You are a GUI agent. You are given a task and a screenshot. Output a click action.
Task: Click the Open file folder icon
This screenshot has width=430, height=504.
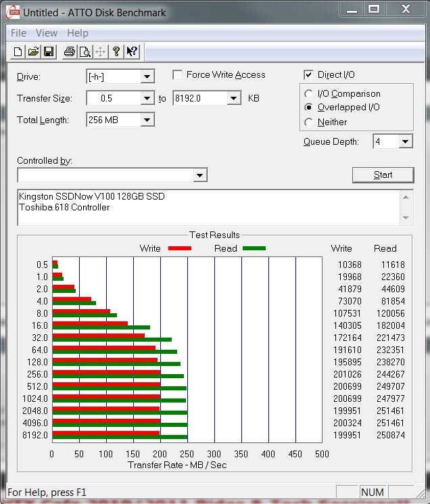point(33,51)
